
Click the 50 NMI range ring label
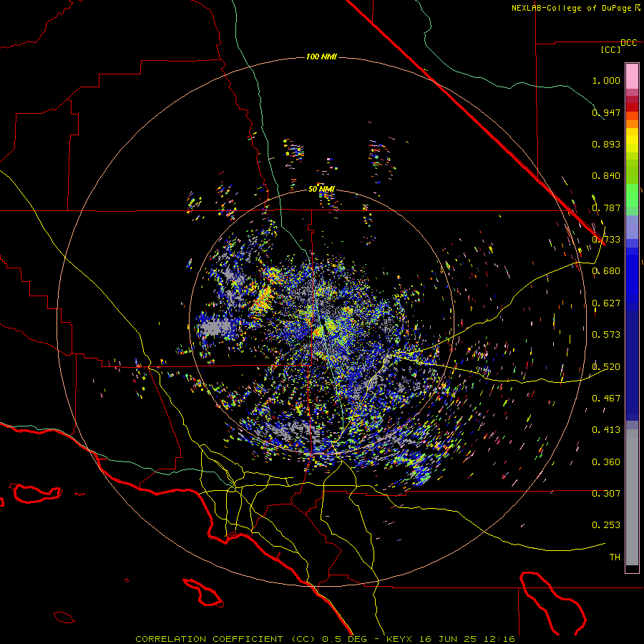pyautogui.click(x=321, y=189)
